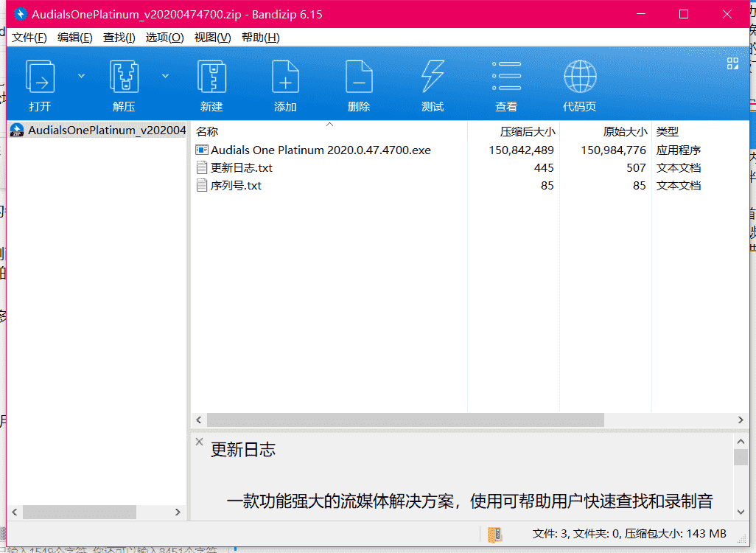This screenshot has width=756, height=553.
Task: Close the Bandizip window
Action: (x=727, y=14)
